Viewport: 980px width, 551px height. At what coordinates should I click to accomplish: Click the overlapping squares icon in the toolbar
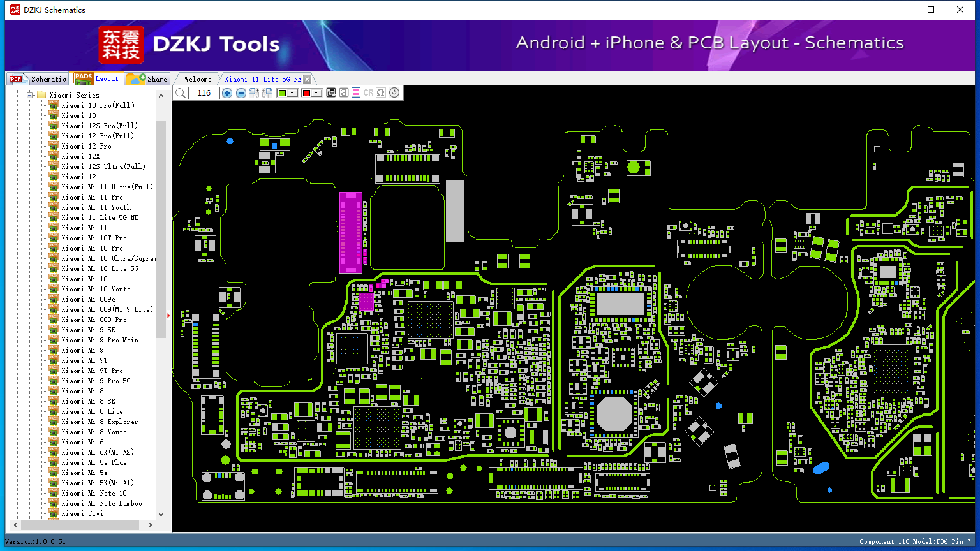click(x=331, y=93)
